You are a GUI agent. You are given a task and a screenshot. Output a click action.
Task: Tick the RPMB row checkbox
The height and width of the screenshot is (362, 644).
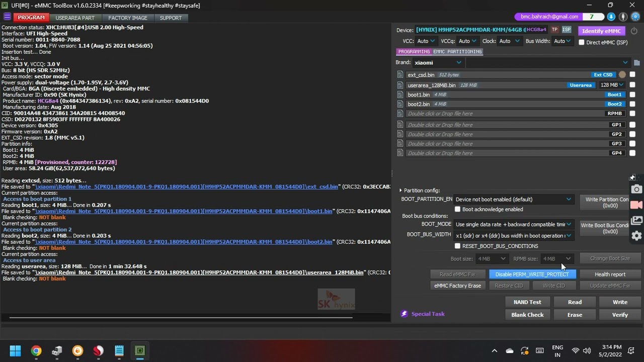[x=632, y=114]
